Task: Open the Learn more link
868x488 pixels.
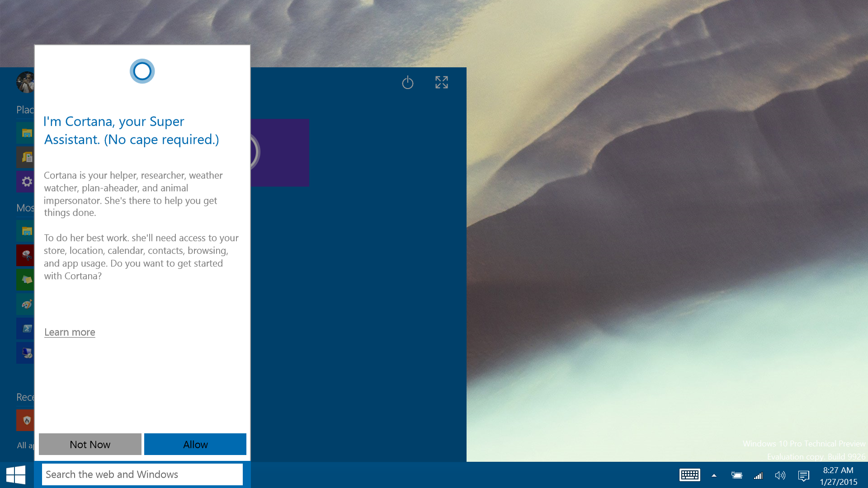Action: click(70, 332)
